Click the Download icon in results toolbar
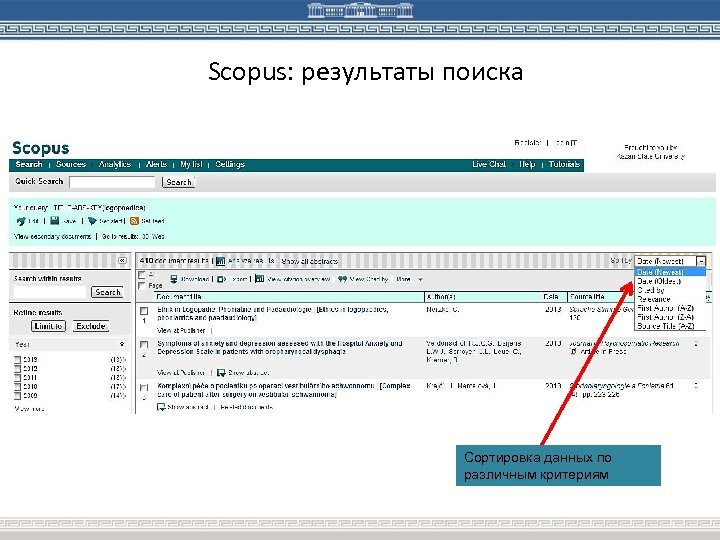The height and width of the screenshot is (540, 720). 174,279
